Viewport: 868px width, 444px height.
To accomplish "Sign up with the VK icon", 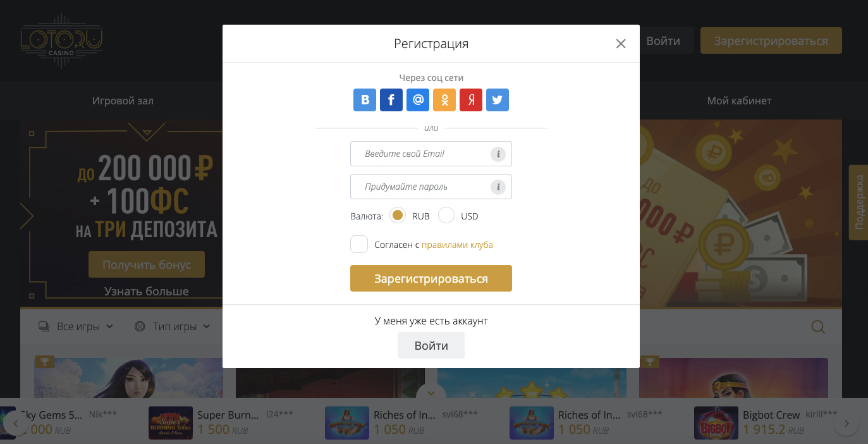I will (x=365, y=100).
